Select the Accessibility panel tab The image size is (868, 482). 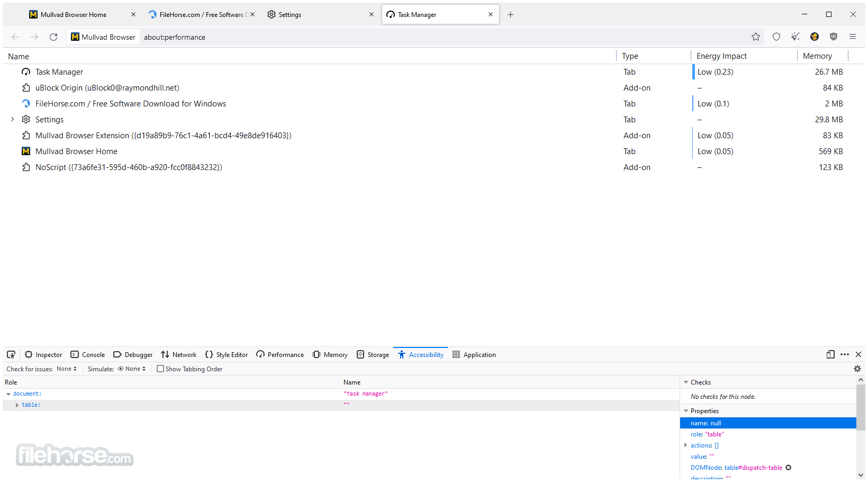(x=421, y=355)
